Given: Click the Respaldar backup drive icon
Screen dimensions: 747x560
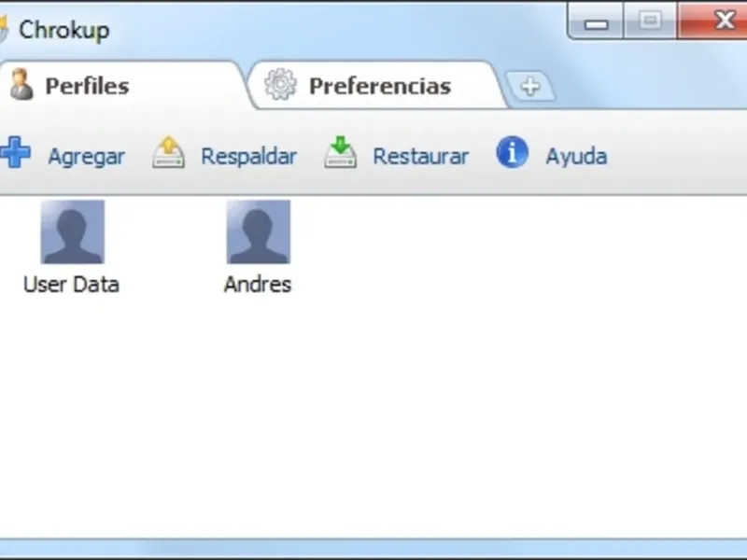Looking at the screenshot, I should click(x=169, y=152).
